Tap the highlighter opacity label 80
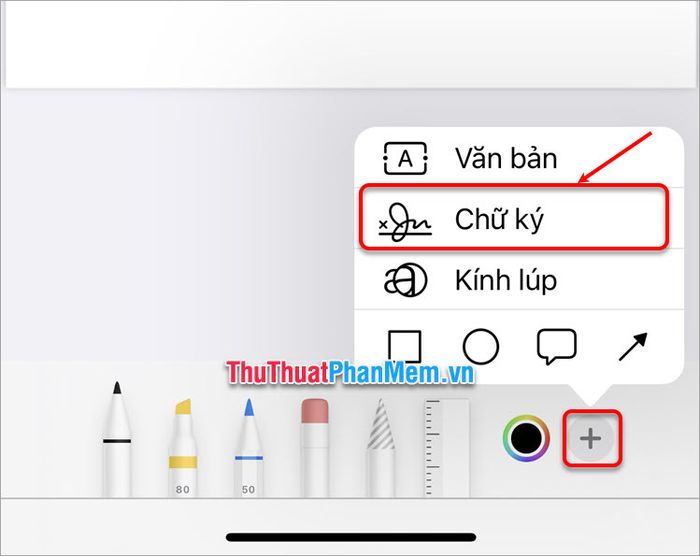Screen dimensions: 700x556 coord(183,489)
